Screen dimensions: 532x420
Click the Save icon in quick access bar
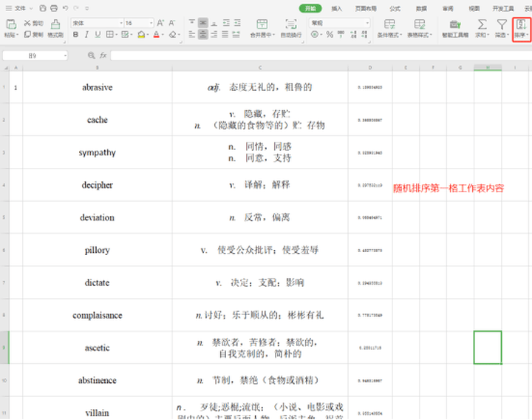43,8
